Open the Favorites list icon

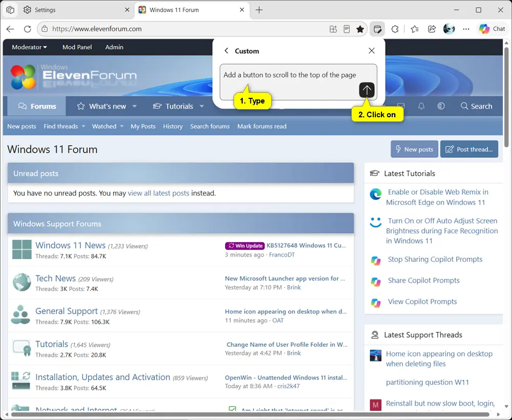[x=415, y=29]
